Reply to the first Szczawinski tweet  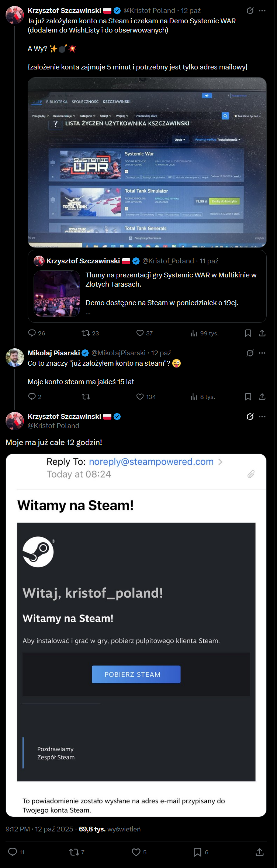[32, 333]
